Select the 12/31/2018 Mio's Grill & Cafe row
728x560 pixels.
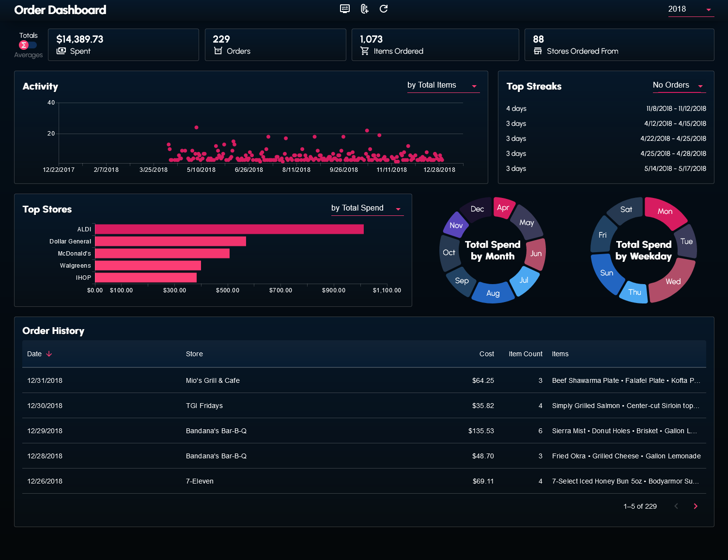coord(364,380)
